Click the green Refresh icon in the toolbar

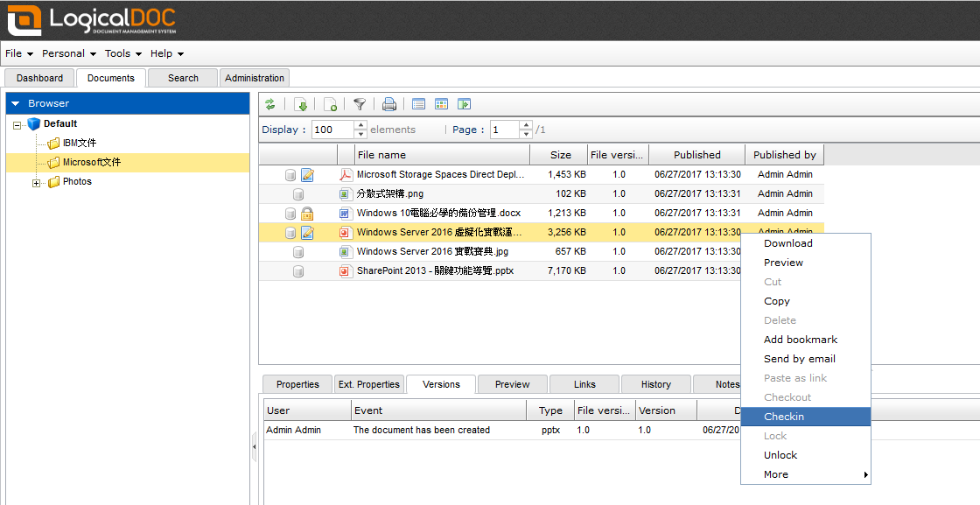pos(270,104)
